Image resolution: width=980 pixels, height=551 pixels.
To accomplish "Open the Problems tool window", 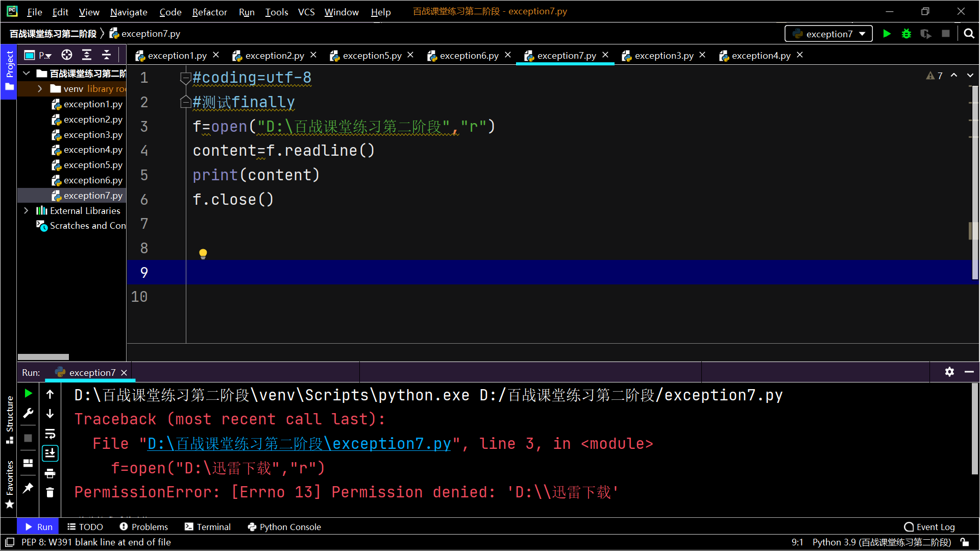I will coord(143,526).
